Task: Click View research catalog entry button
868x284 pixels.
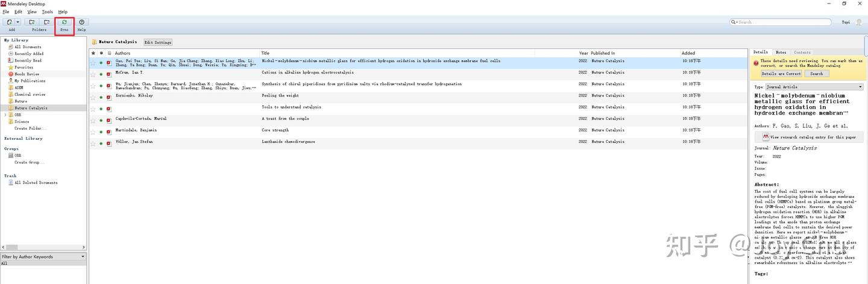Action: point(809,137)
